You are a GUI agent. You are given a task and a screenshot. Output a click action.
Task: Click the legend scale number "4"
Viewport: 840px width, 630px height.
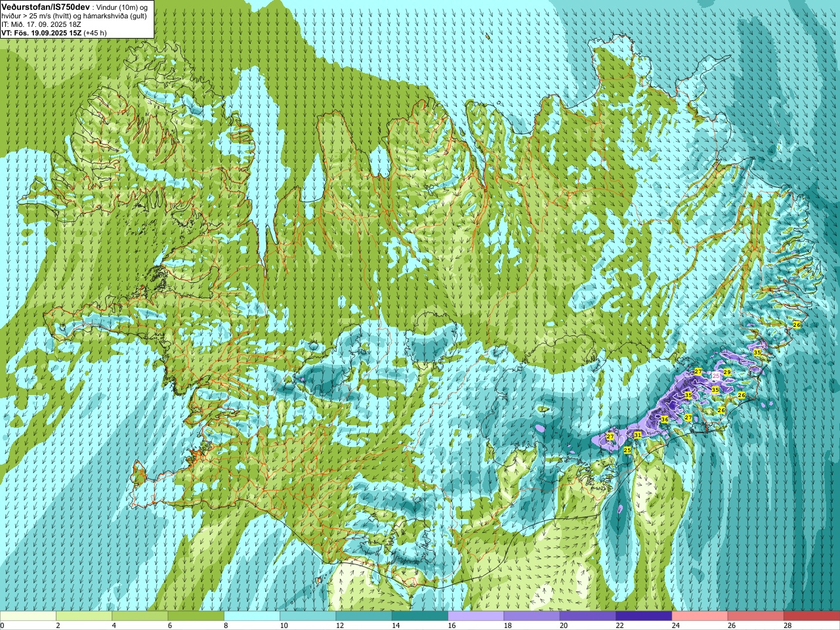(x=114, y=625)
